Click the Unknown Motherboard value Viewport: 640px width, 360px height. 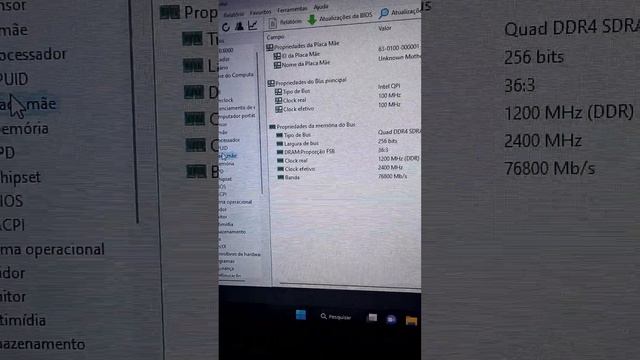399,58
